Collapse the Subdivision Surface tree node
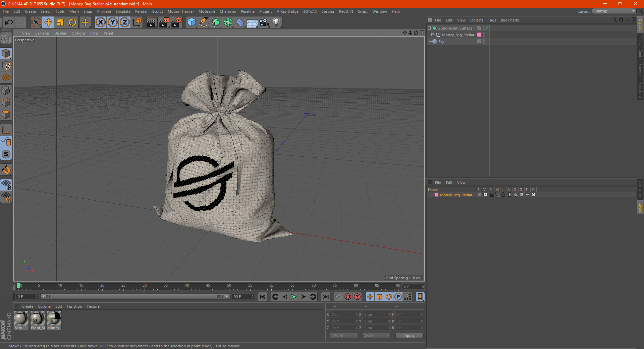Viewport: 644px width, 349px height. tap(429, 28)
